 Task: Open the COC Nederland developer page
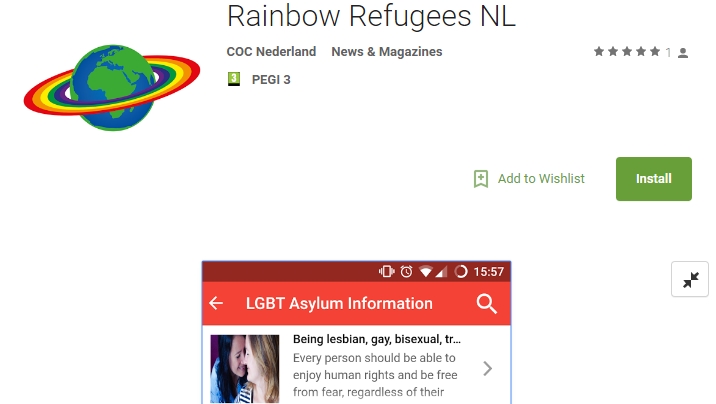(x=271, y=52)
